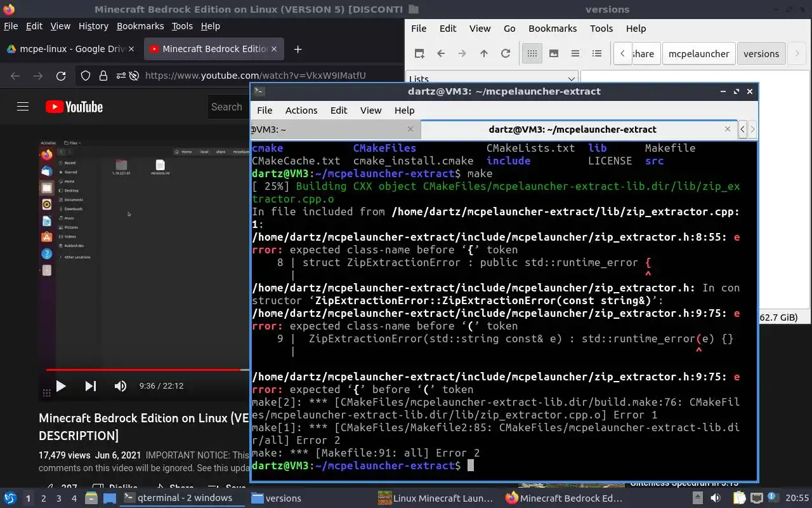Open file manager Bookmarks menu
This screenshot has width=812, height=508.
click(x=553, y=28)
